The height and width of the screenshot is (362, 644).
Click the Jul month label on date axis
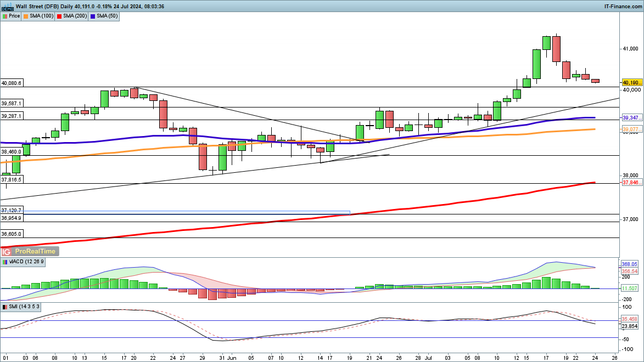(428, 358)
